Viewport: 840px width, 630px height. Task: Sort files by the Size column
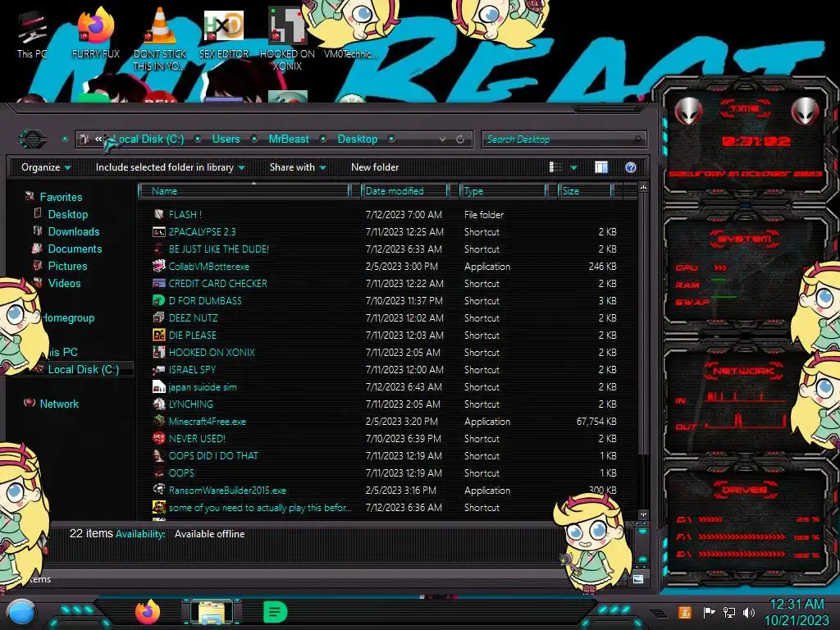tap(585, 190)
